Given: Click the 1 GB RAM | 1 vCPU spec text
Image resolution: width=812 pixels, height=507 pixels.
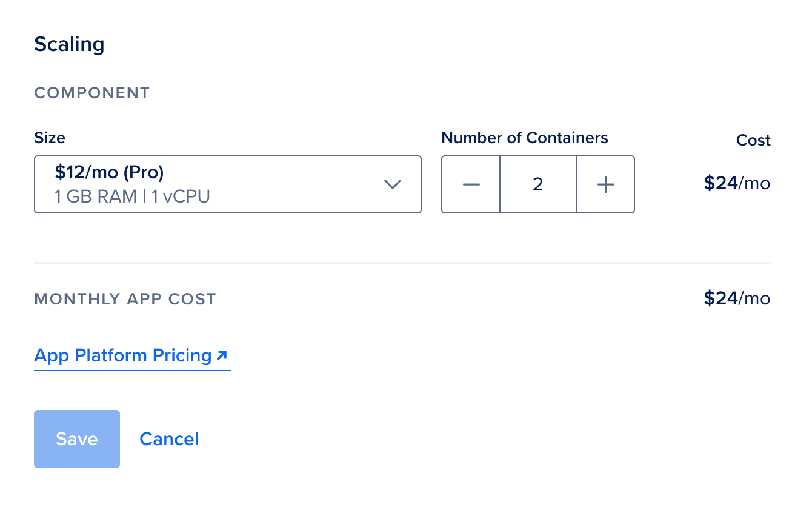Looking at the screenshot, I should (x=132, y=196).
